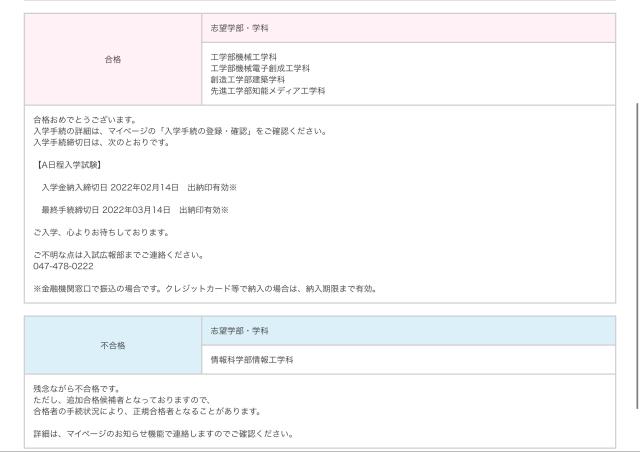The image size is (640, 452).
Task: Click the blue 不合格 result cell
Action: (112, 345)
